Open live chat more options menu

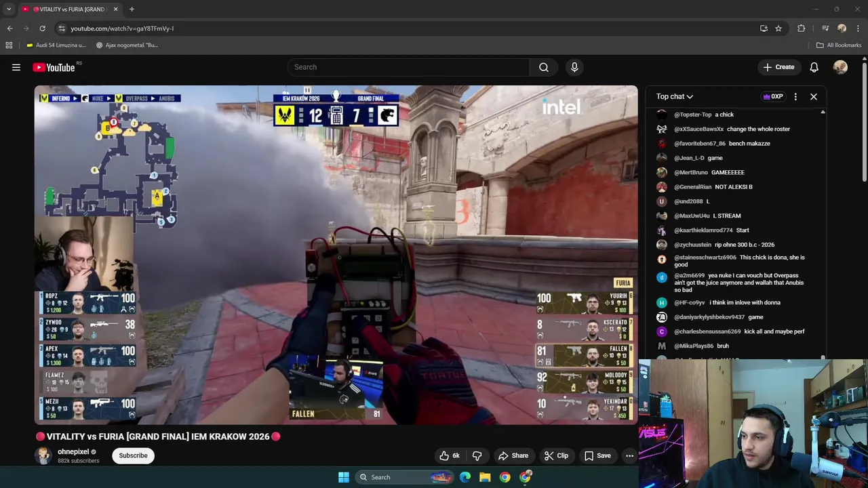pos(795,97)
